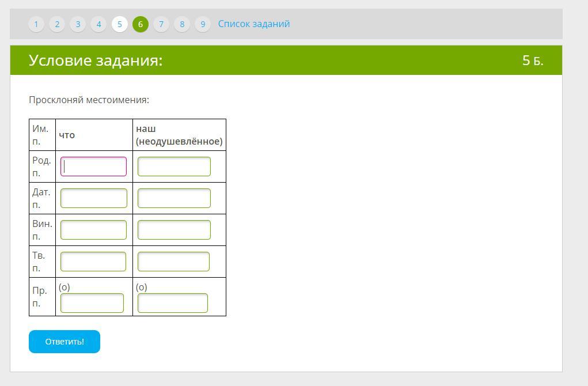Click the Тв. п. field for что
The height and width of the screenshot is (386, 588).
coord(93,262)
